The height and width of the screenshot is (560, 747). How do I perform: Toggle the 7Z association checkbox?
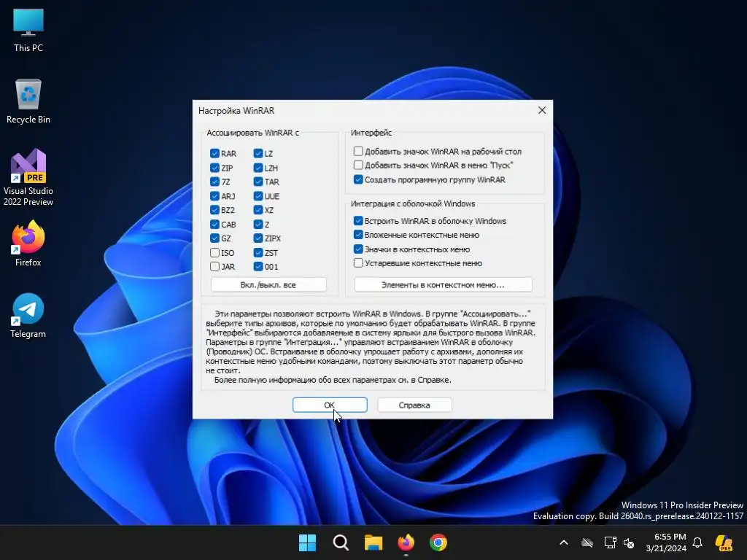coord(214,182)
